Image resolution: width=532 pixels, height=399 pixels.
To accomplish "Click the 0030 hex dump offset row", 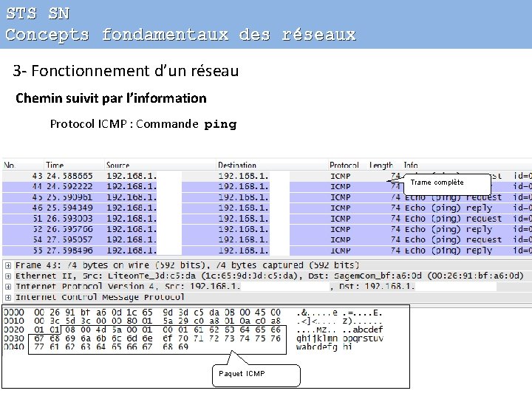I will pos(193,338).
